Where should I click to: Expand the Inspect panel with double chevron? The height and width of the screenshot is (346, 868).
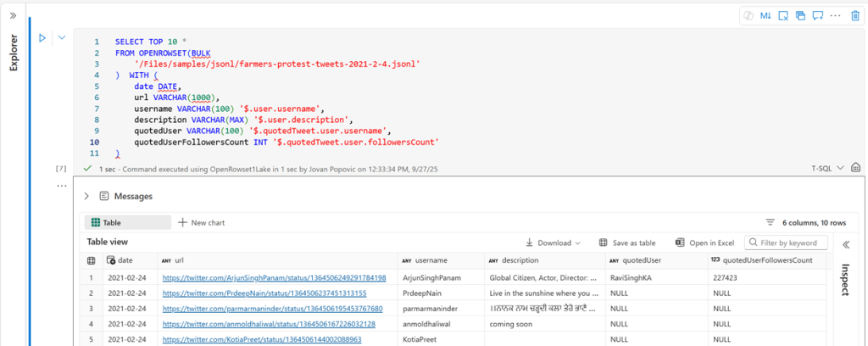click(x=845, y=244)
